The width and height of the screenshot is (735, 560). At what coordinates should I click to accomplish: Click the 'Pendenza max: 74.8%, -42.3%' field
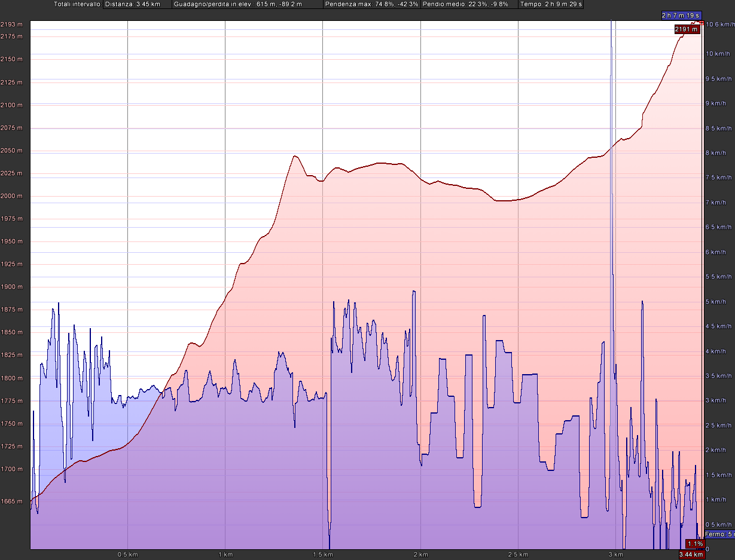(x=371, y=4)
